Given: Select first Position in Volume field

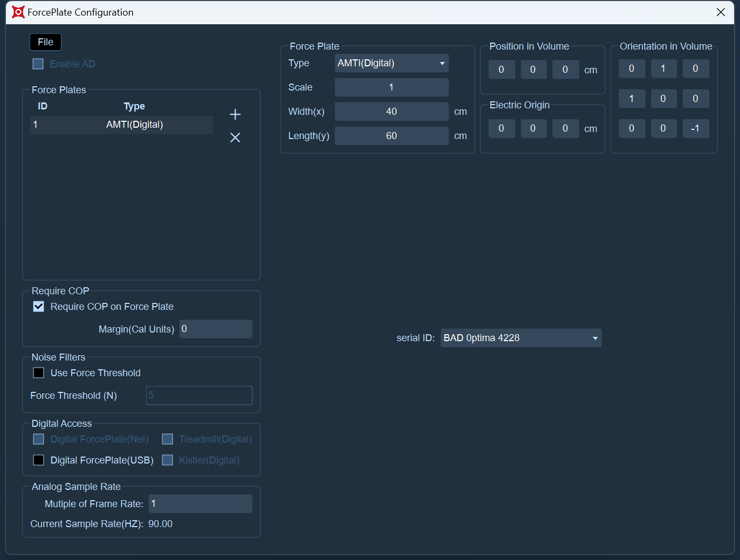Looking at the screenshot, I should pos(502,70).
